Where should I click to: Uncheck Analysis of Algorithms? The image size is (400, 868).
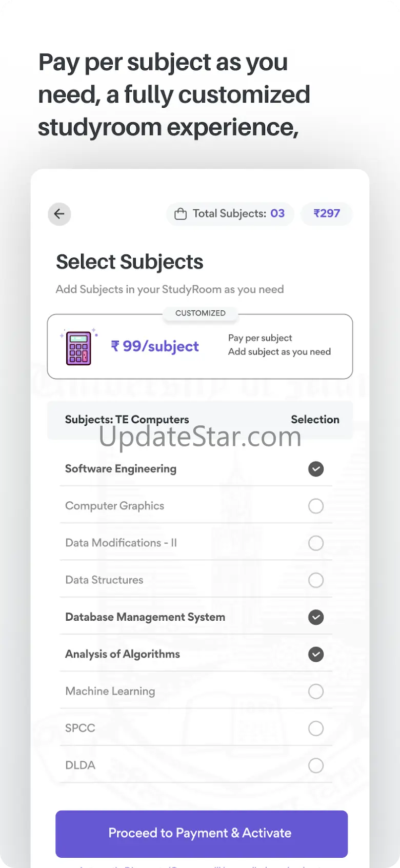[x=316, y=654]
